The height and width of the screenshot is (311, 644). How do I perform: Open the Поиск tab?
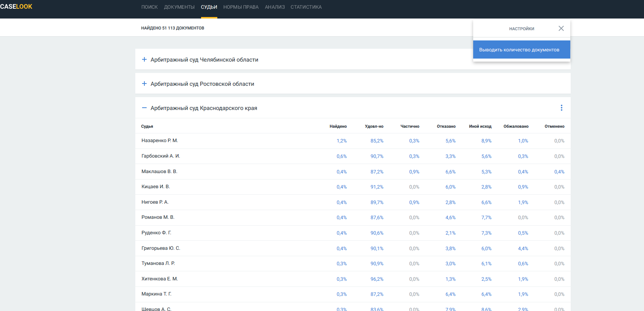pos(149,7)
